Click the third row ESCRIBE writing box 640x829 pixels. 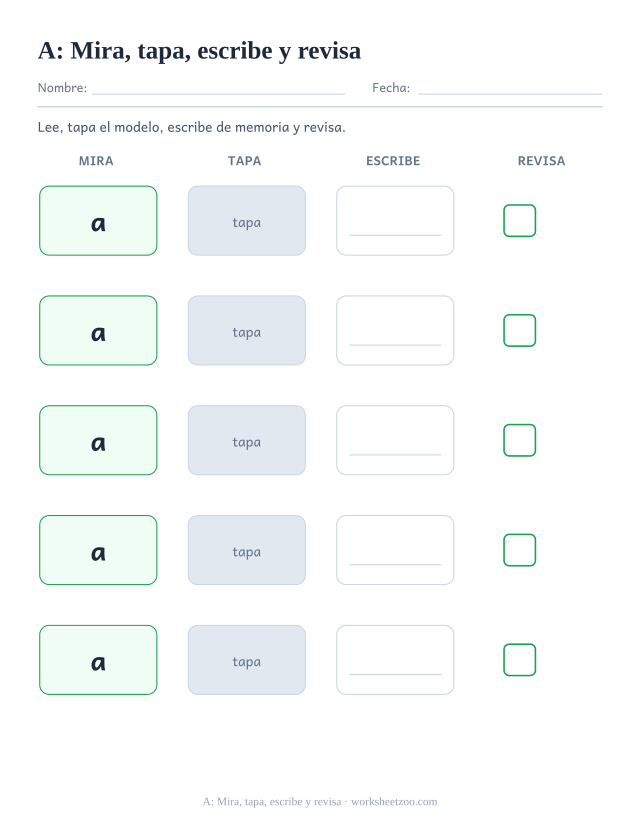click(x=395, y=440)
